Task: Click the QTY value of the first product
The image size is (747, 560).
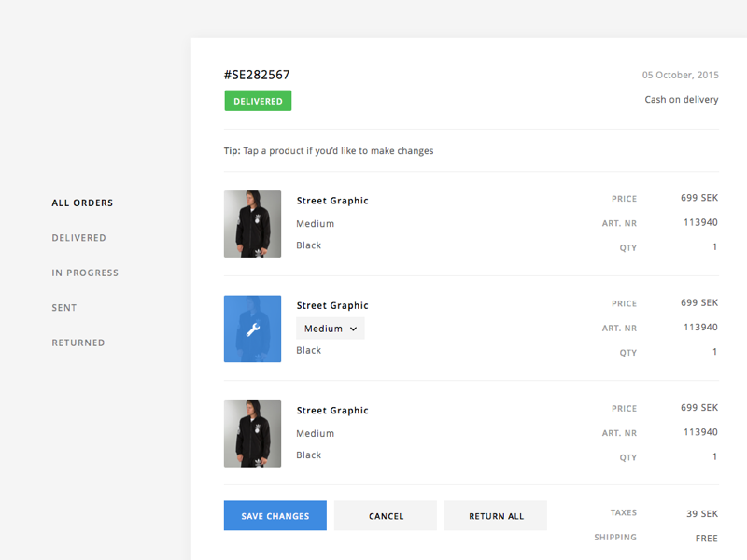Action: (x=715, y=247)
